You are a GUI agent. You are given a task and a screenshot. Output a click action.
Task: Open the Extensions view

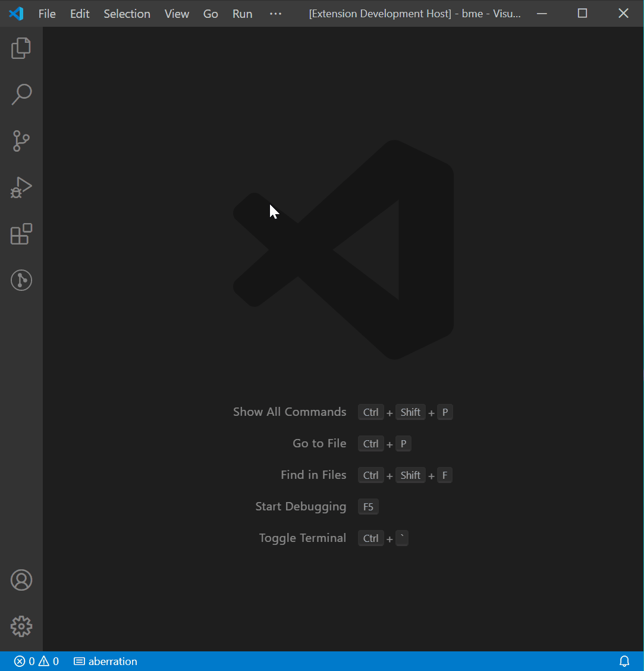pos(21,234)
